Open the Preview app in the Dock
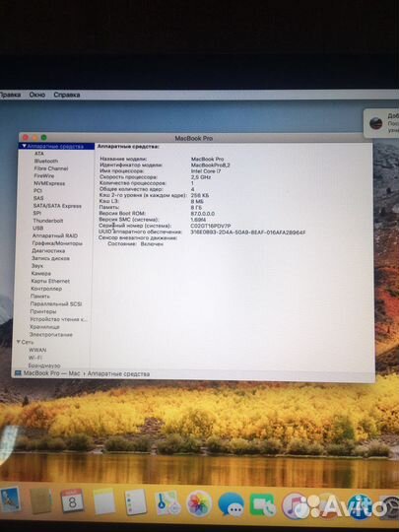The image size is (399, 532). click(10, 499)
